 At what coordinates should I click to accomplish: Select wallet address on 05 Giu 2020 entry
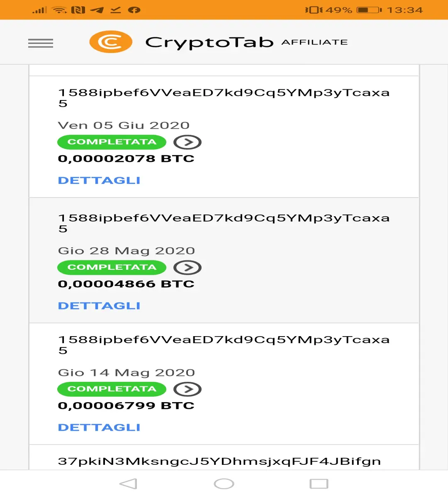click(224, 98)
